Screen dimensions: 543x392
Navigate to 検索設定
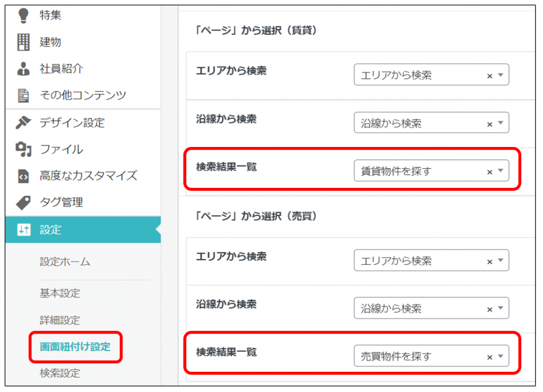pos(59,373)
